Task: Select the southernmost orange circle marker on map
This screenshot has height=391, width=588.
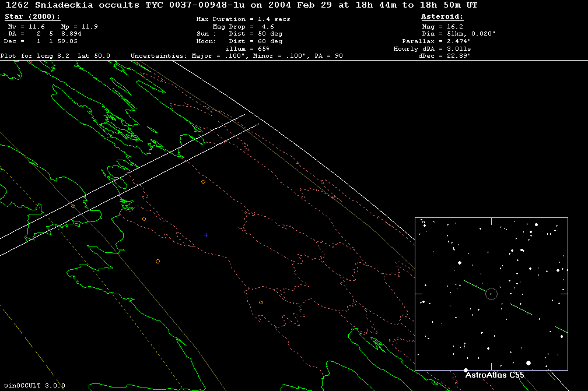Action: coord(261,302)
